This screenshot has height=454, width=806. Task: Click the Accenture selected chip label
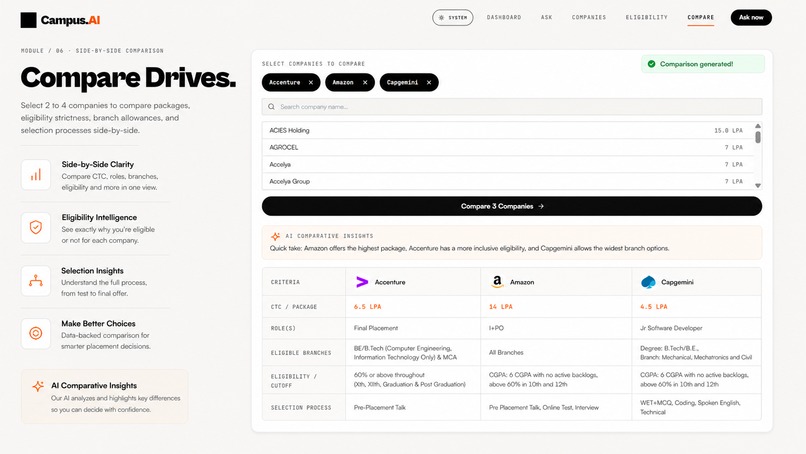pyautogui.click(x=284, y=82)
